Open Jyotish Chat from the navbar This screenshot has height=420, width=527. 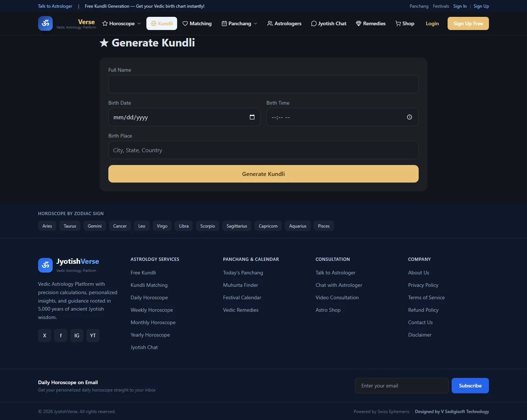(x=329, y=23)
